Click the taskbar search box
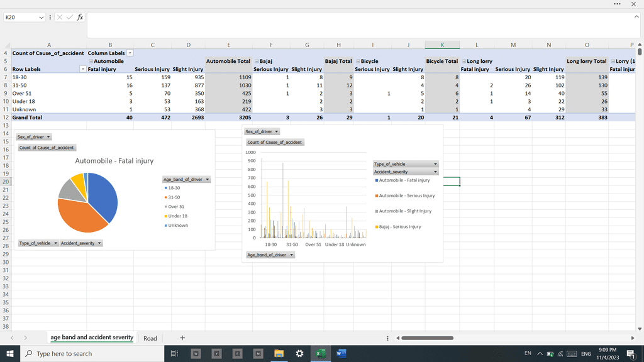The image size is (644, 362). click(92, 353)
